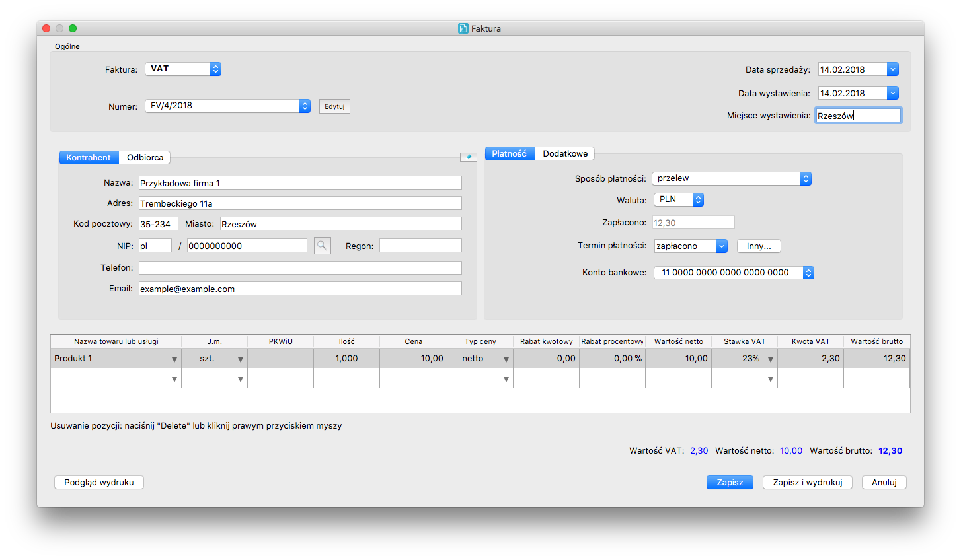Click Podgląd wydruku button
961x560 pixels.
pos(99,482)
